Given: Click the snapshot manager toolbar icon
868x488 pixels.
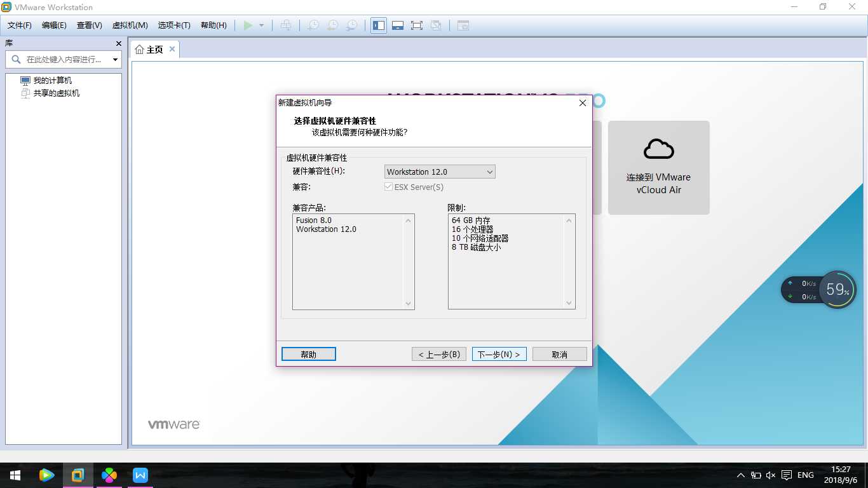Looking at the screenshot, I should [x=351, y=25].
